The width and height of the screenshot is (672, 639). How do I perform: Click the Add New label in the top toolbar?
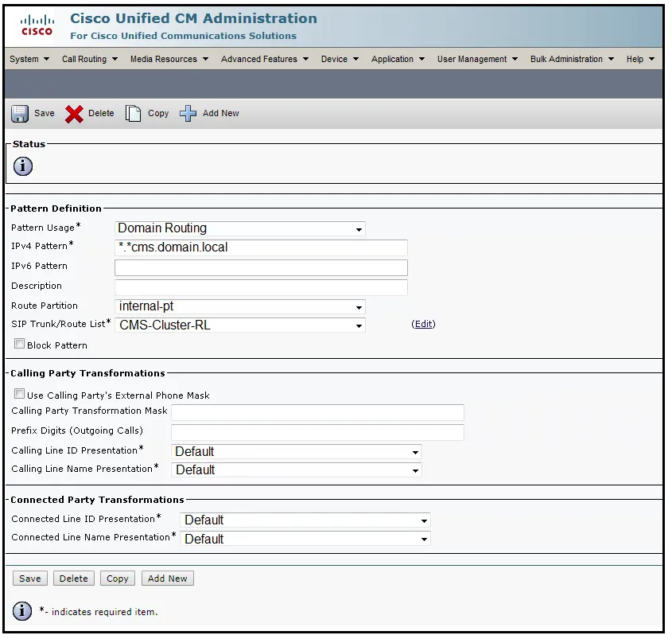pyautogui.click(x=221, y=113)
